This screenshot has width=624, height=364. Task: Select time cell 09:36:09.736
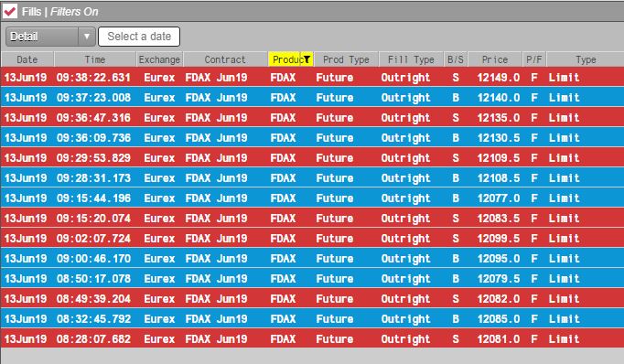[x=93, y=138]
